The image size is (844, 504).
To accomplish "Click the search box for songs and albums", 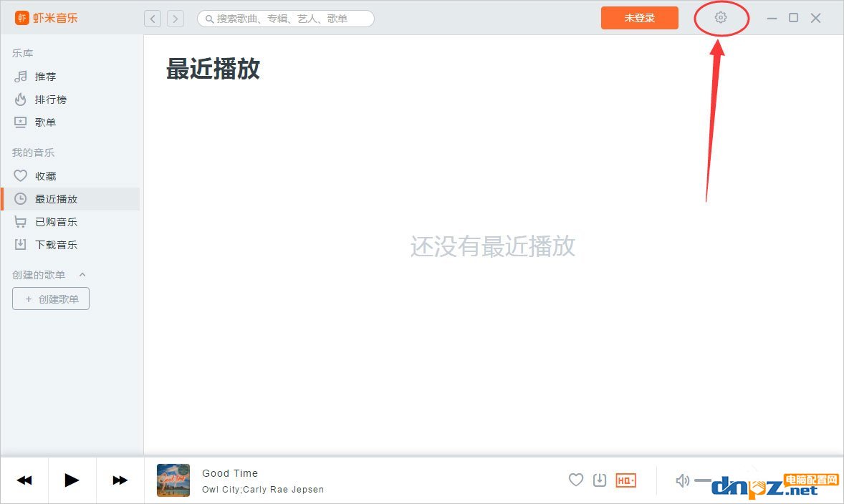I will point(287,19).
